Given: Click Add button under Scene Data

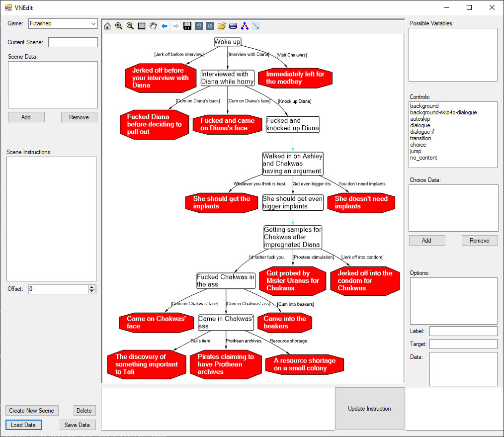Looking at the screenshot, I should (26, 117).
